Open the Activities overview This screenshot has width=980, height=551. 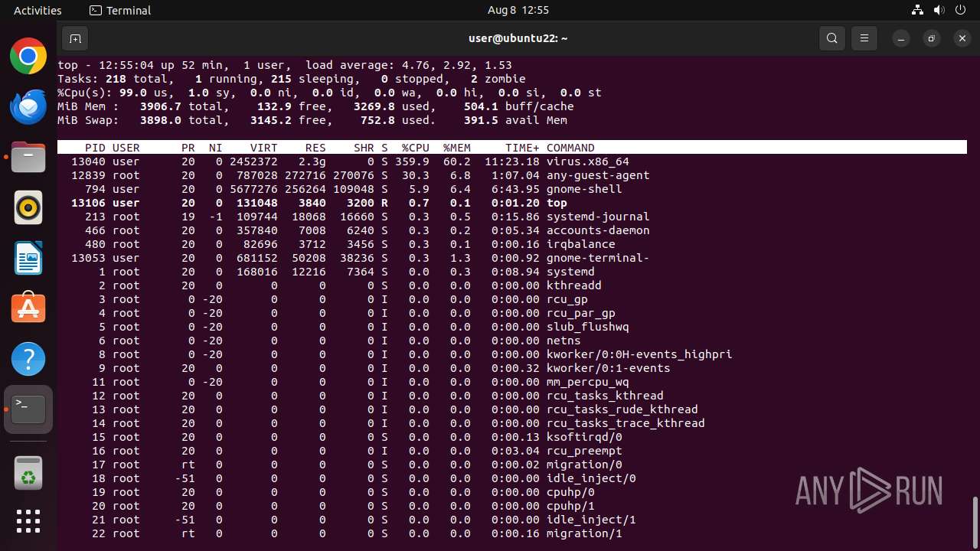[x=38, y=11]
